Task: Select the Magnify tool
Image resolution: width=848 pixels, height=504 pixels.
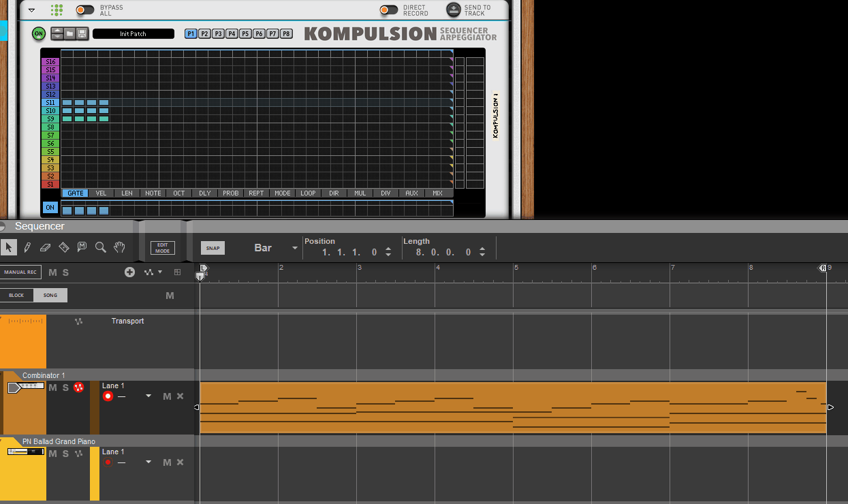Action: (x=101, y=247)
